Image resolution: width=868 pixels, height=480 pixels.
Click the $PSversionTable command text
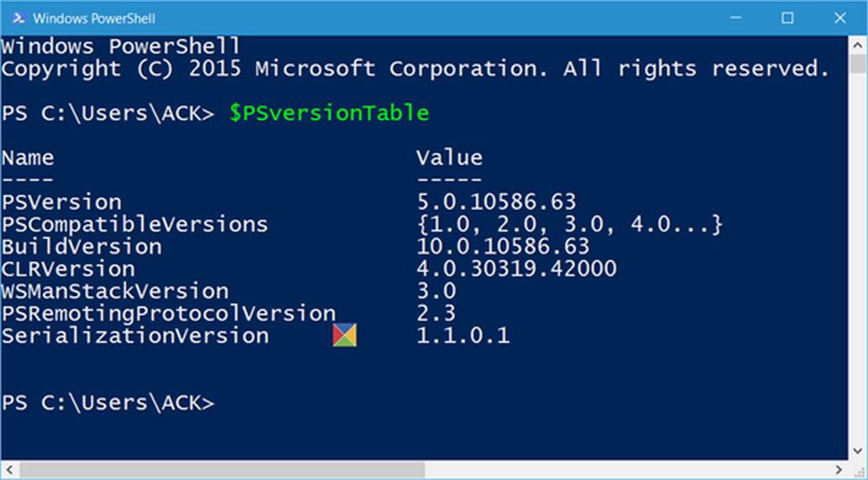329,113
